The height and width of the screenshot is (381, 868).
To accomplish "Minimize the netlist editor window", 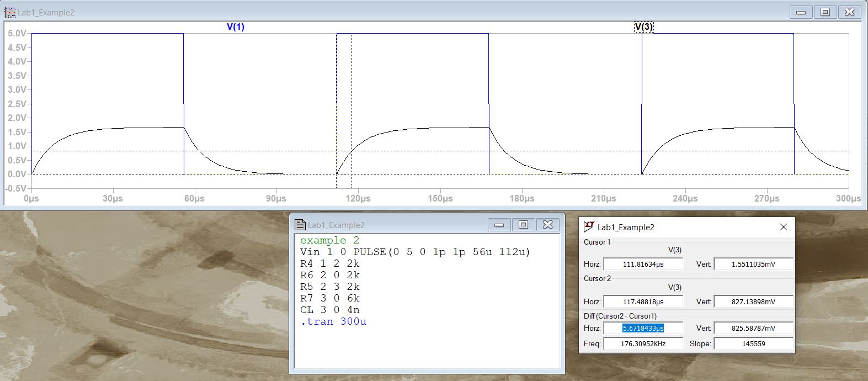I will 499,225.
